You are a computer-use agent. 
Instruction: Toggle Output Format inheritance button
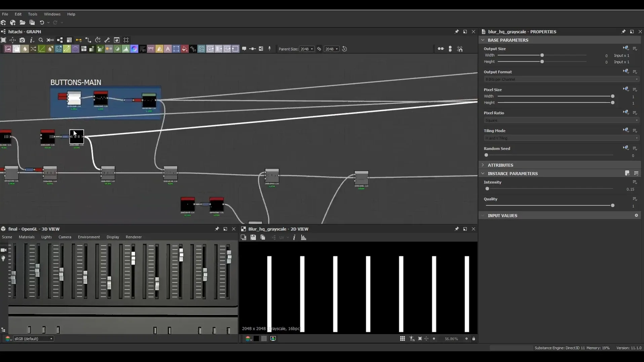pos(626,72)
